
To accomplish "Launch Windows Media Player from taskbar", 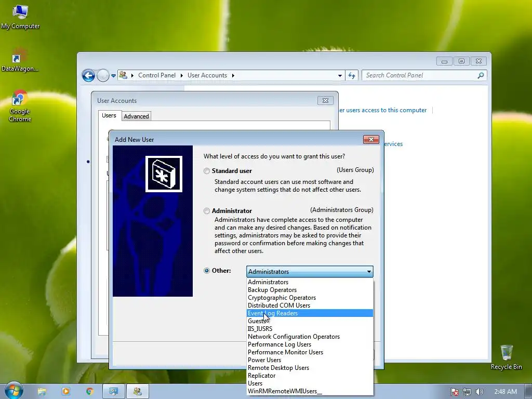I will click(x=66, y=392).
